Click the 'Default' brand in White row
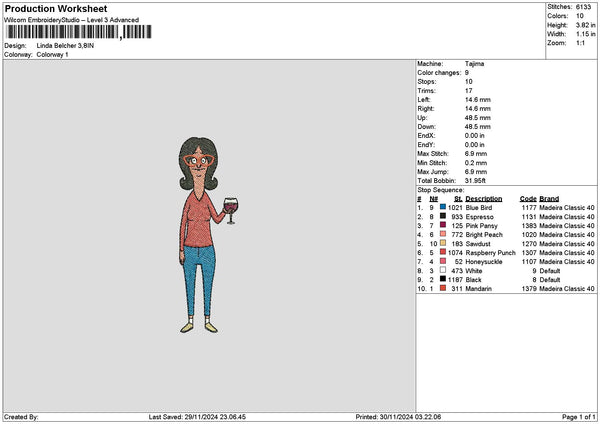This screenshot has width=600, height=424. coord(549,271)
